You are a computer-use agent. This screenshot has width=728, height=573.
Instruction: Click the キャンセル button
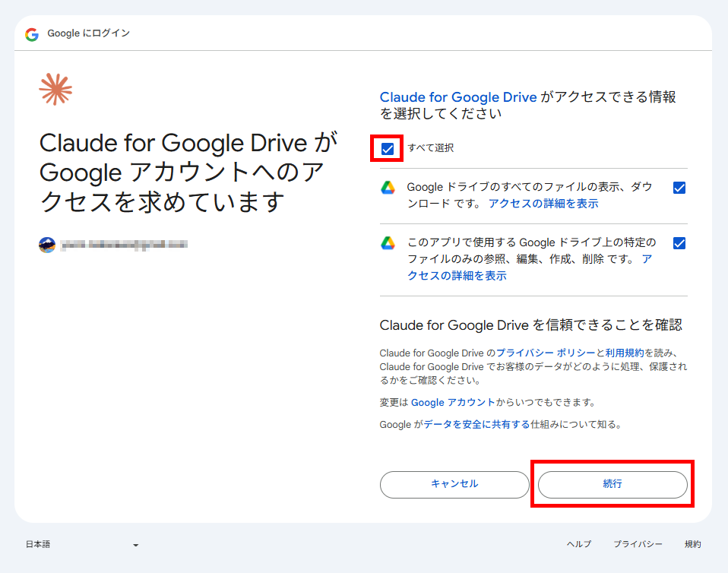454,484
